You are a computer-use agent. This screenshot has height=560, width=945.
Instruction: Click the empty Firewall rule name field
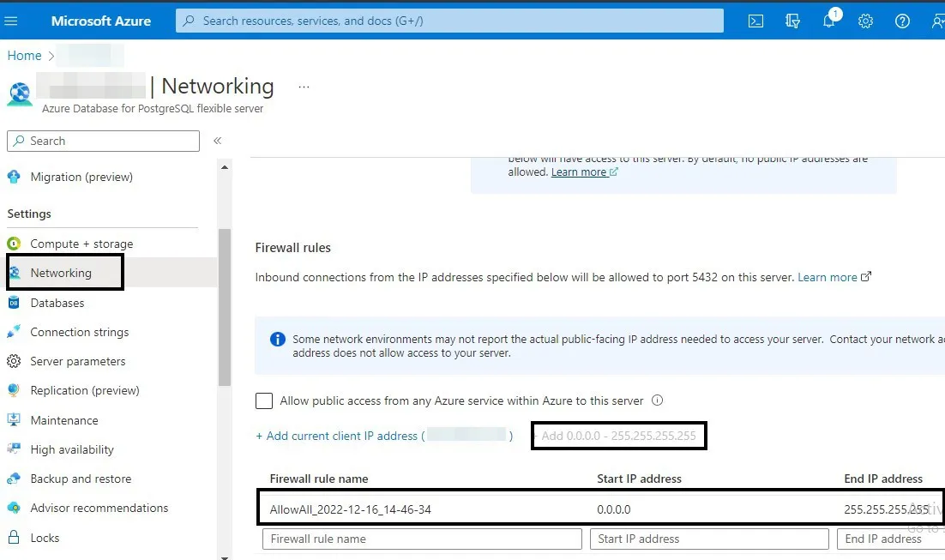point(422,539)
